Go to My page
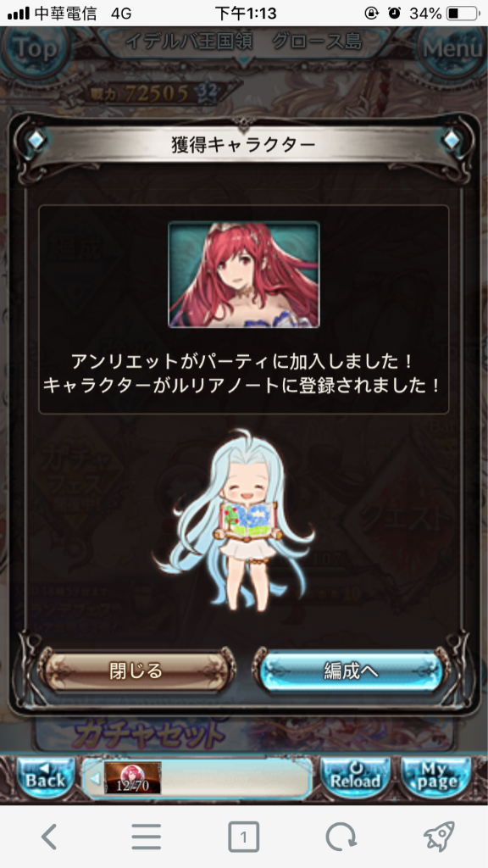The height and width of the screenshot is (868, 488). [436, 777]
